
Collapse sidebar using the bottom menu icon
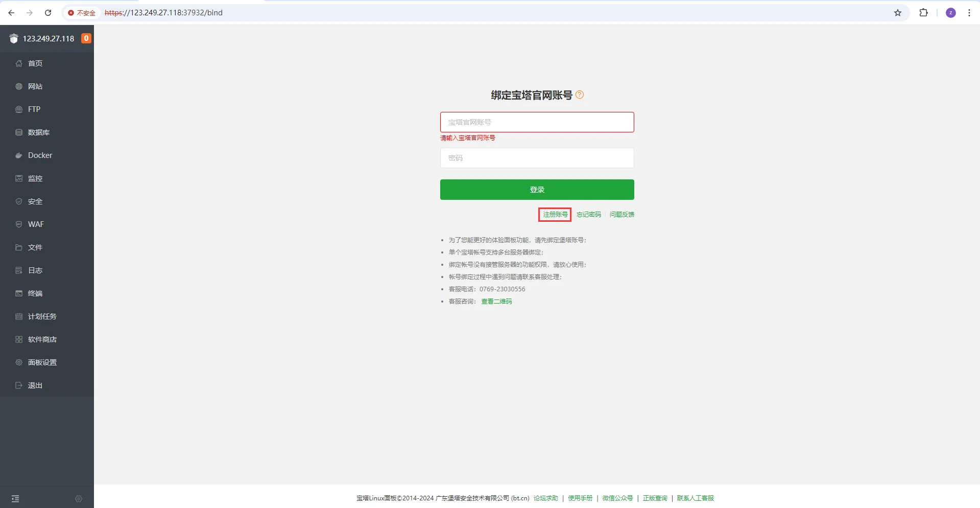click(x=15, y=499)
